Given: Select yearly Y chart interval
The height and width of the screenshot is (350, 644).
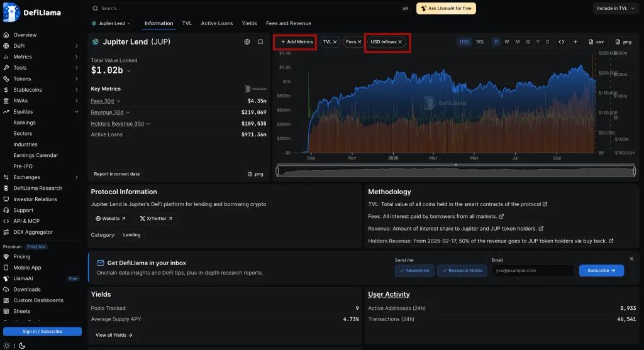Looking at the screenshot, I should tap(538, 42).
